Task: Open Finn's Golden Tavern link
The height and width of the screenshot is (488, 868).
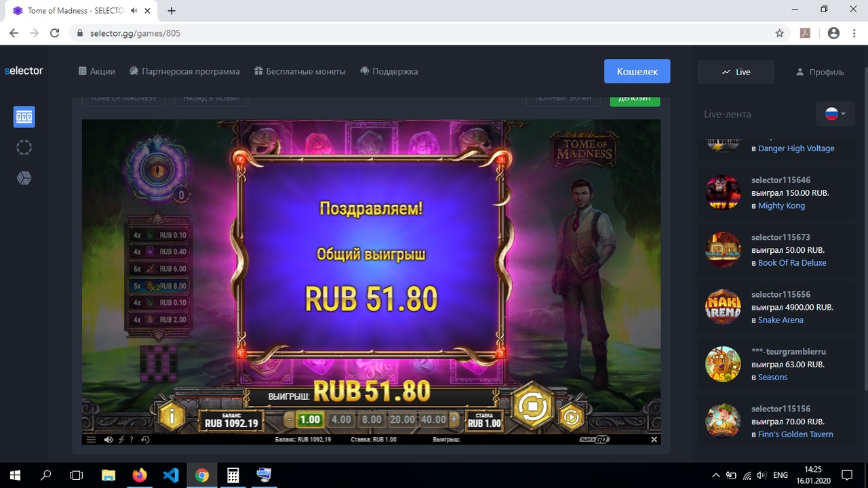Action: [795, 434]
